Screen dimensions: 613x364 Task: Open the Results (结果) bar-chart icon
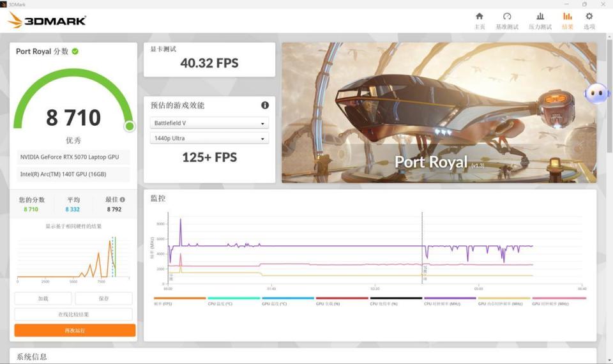click(567, 17)
